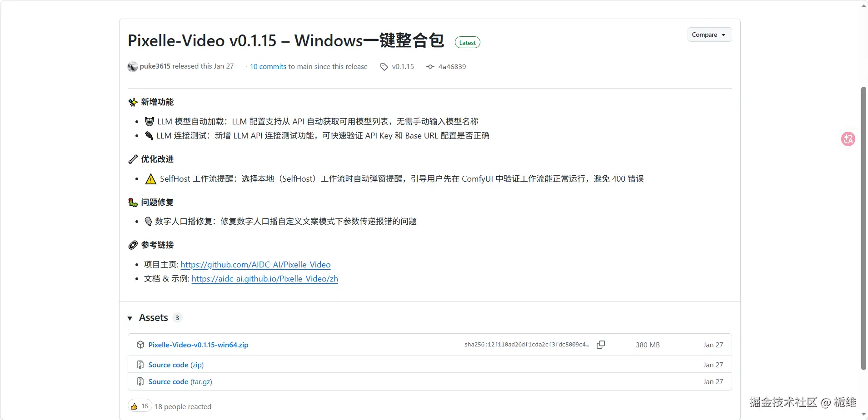Click the paperclip emoji beside 参考链接

click(x=133, y=245)
